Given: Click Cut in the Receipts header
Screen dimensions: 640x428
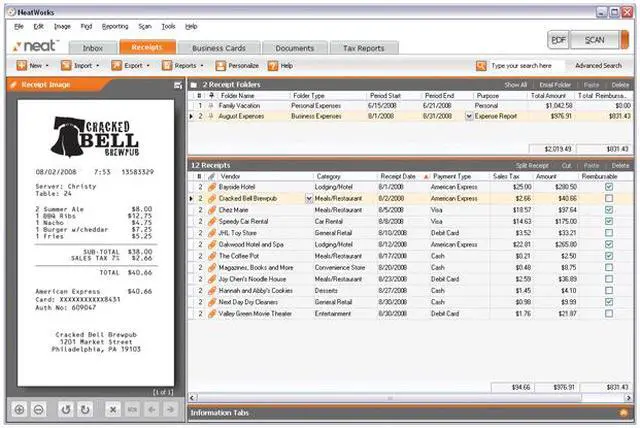Looking at the screenshot, I should 566,166.
